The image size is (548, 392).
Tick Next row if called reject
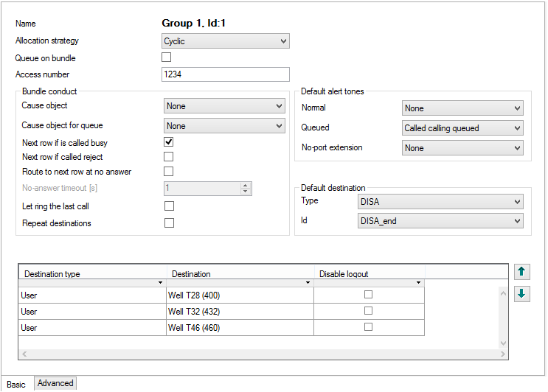pyautogui.click(x=168, y=156)
